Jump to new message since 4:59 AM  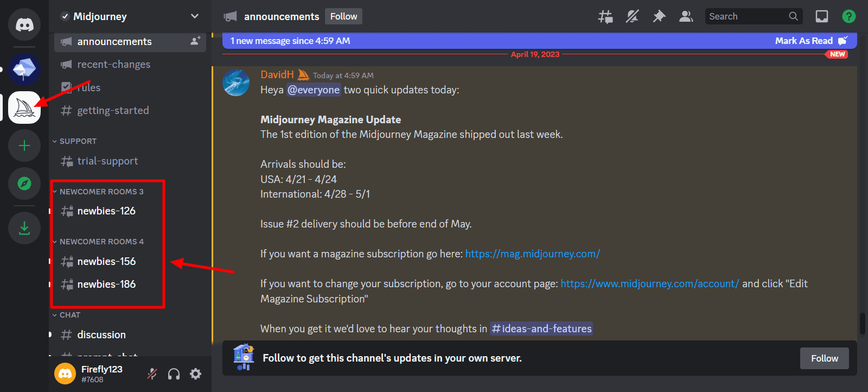(290, 41)
